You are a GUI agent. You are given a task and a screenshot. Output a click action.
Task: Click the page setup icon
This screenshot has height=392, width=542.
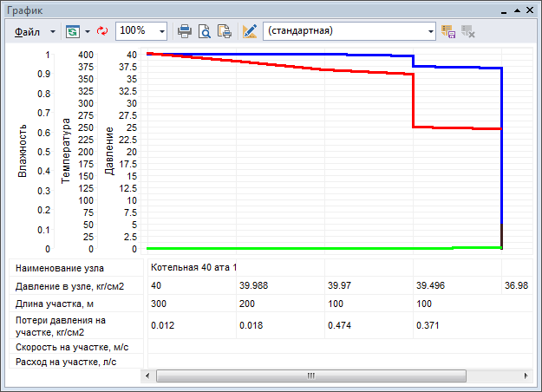point(225,30)
